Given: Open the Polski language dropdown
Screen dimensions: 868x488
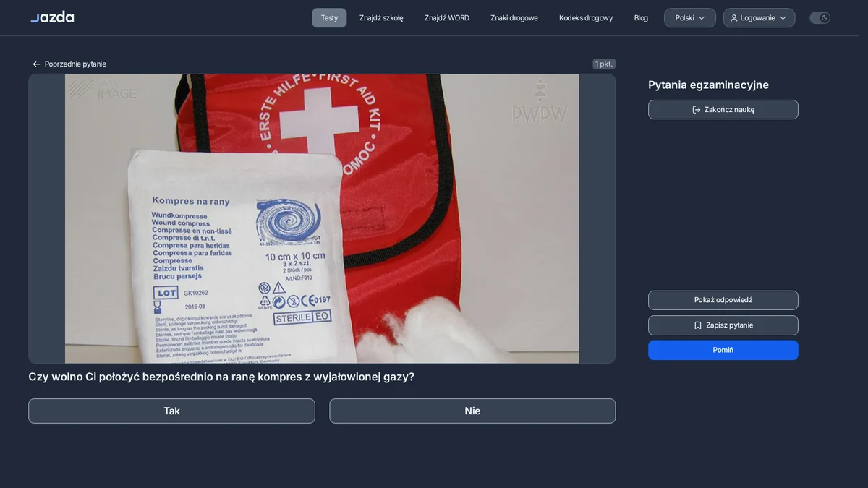Looking at the screenshot, I should click(x=690, y=18).
